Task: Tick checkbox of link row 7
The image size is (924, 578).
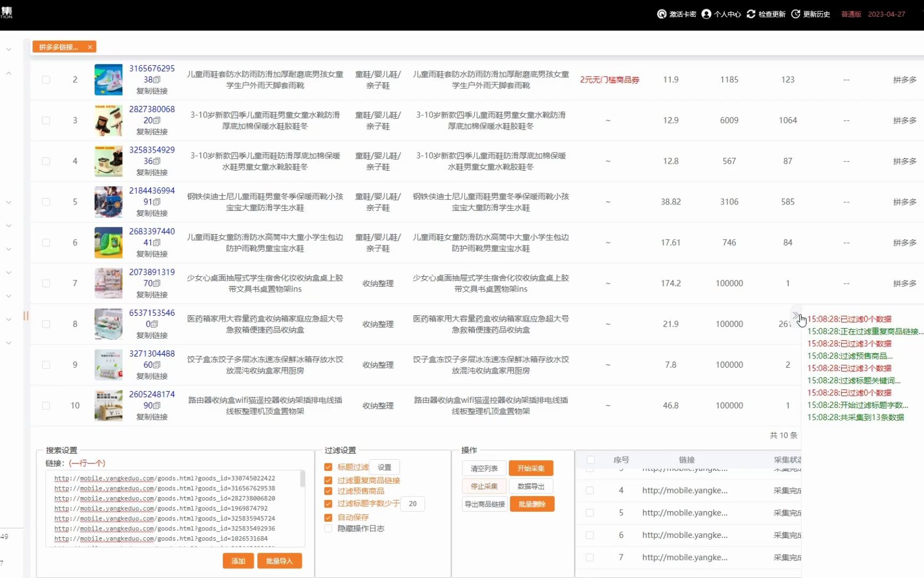Action: (x=590, y=557)
